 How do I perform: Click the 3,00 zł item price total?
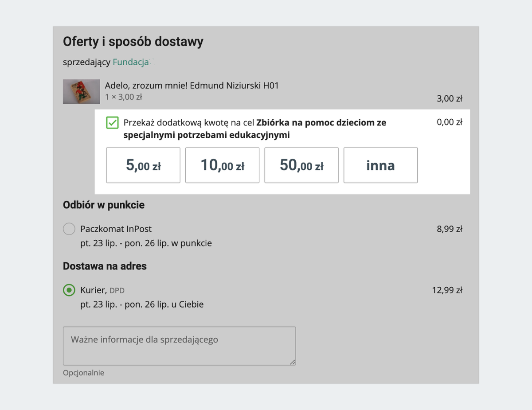(x=450, y=98)
